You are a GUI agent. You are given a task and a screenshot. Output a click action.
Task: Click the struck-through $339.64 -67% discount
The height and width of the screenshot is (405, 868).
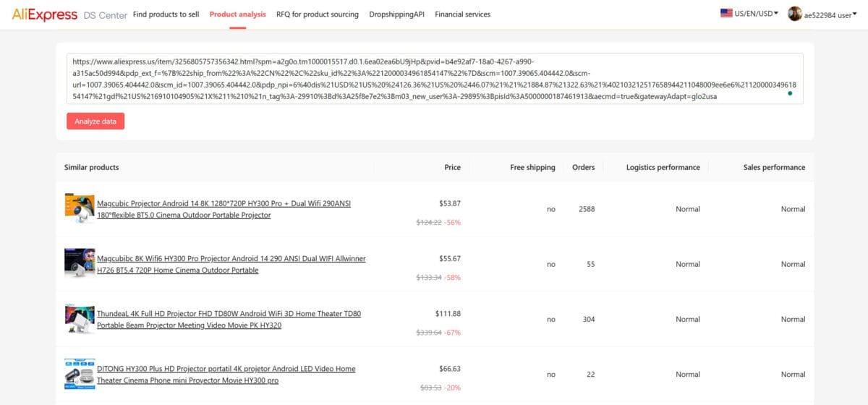click(438, 332)
